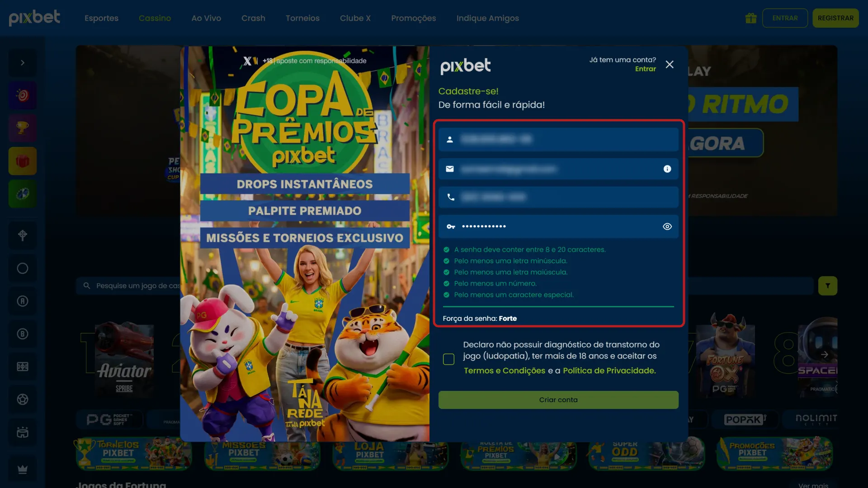Open the target icon in the sidebar

[23, 95]
